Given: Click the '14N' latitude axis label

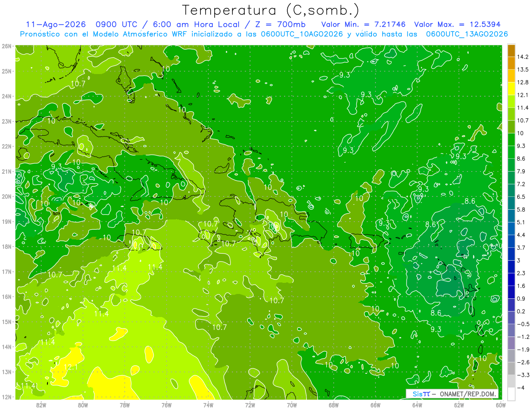Looking at the screenshot, I should click(6, 347).
